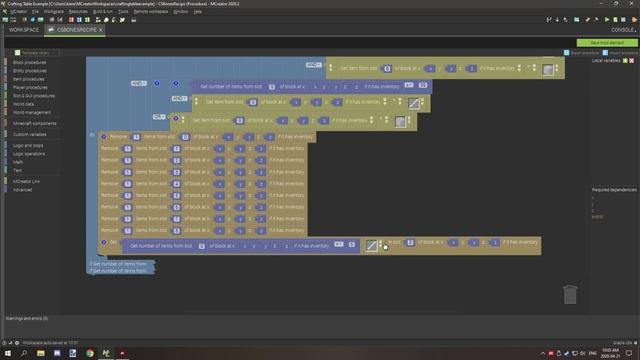The width and height of the screenshot is (640, 360).
Task: Switch to the WORKSPACE tab
Action: 24,30
